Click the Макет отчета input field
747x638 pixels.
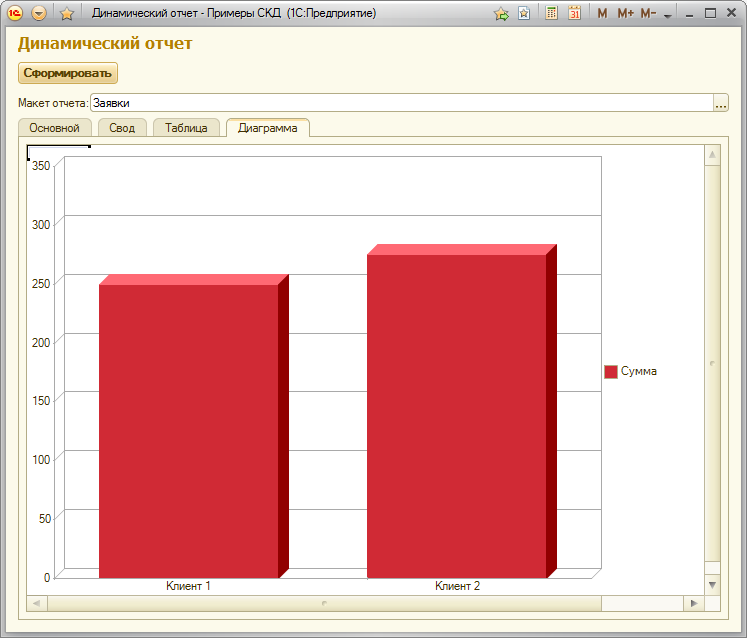[402, 103]
